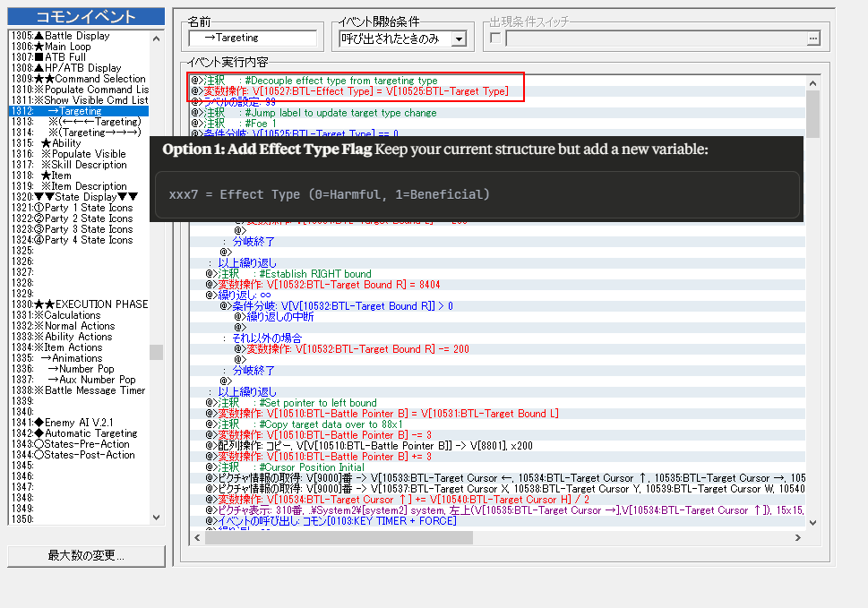Select common event 1318 Item
The width and height of the screenshot is (868, 608).
(x=79, y=176)
